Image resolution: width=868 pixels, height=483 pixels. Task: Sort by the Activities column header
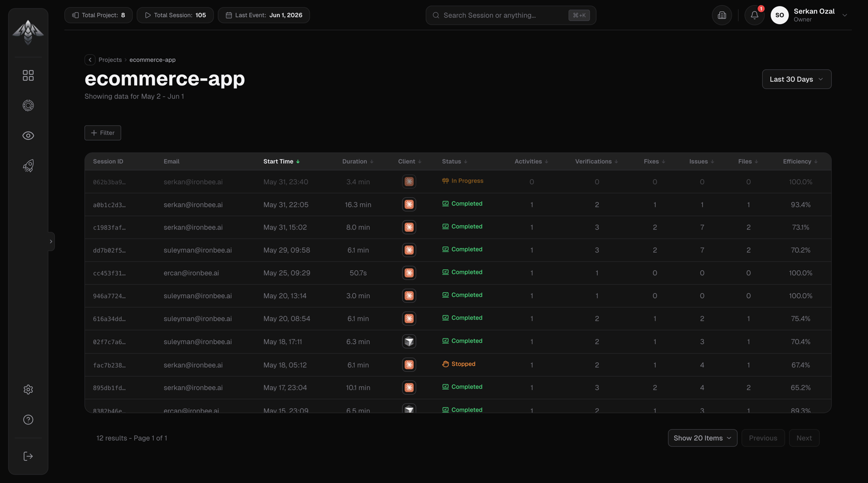pos(531,162)
